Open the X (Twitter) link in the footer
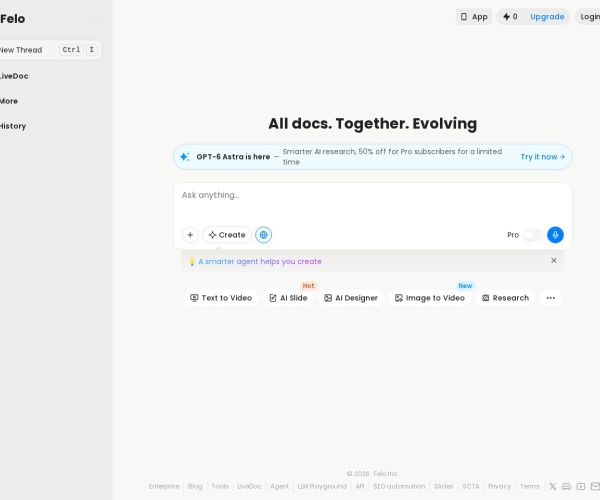The image size is (600, 500). pos(553,486)
